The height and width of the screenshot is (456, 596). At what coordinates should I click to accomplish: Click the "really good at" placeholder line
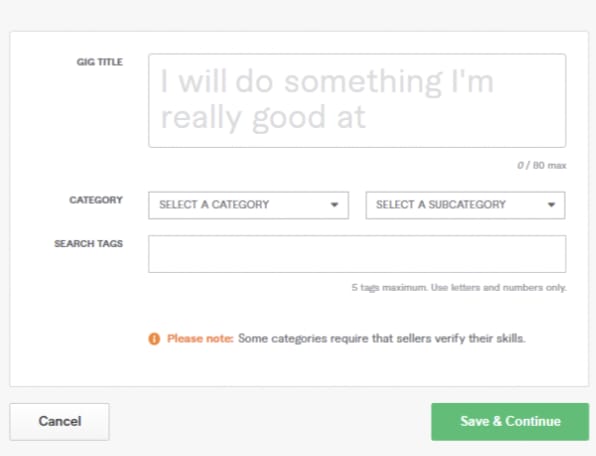263,118
